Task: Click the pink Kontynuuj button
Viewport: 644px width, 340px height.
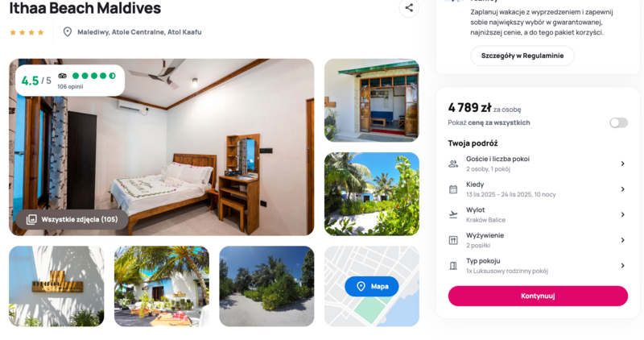Action: [538, 296]
